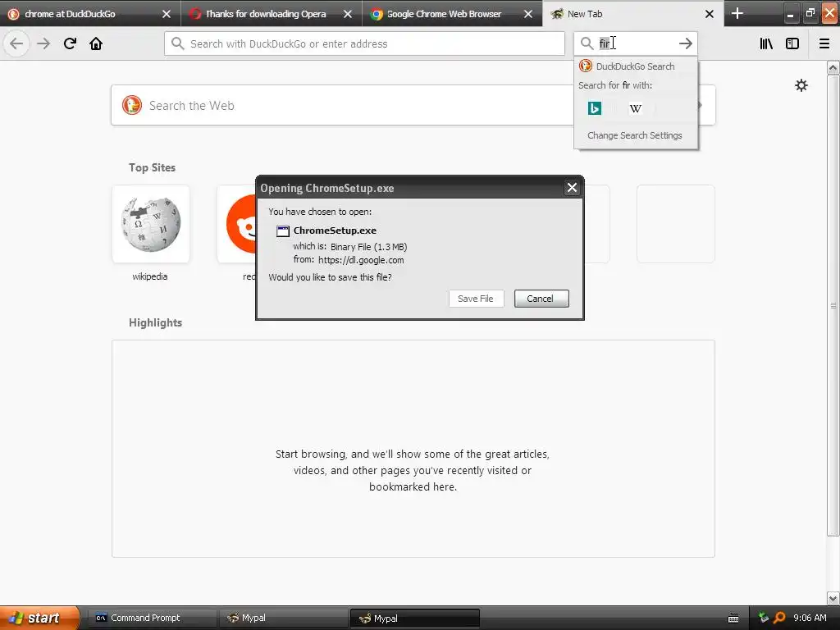The width and height of the screenshot is (840, 630).
Task: Open new tab page settings gear
Action: [x=801, y=85]
